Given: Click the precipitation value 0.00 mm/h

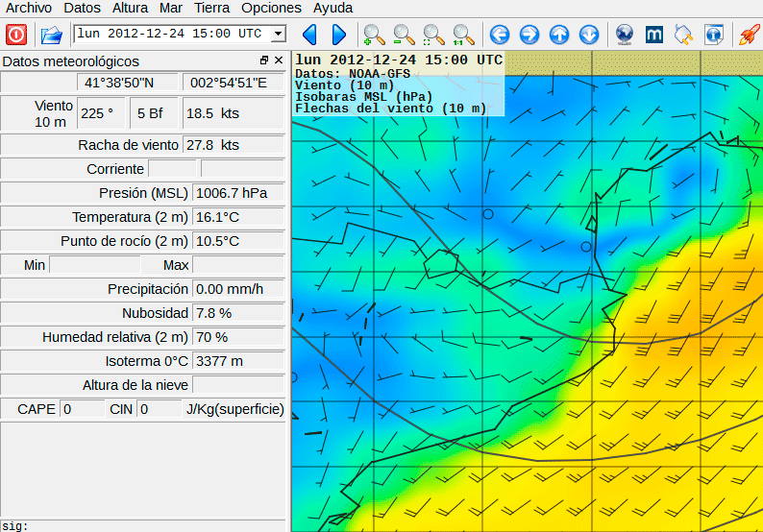Looking at the screenshot, I should (238, 289).
